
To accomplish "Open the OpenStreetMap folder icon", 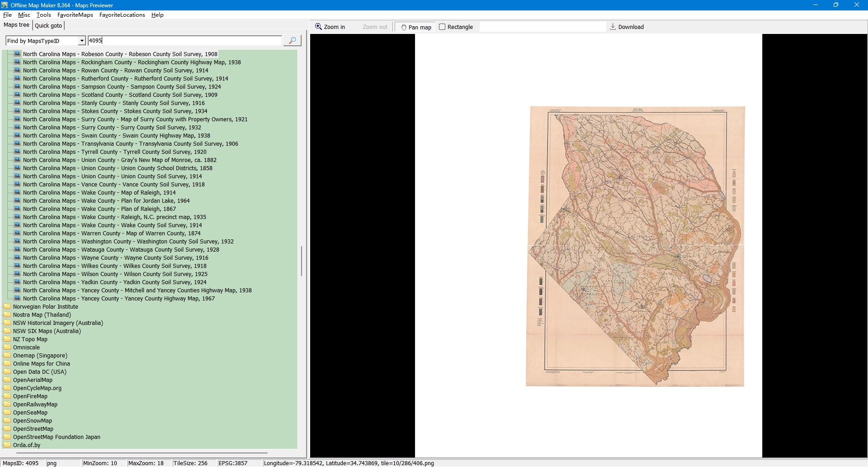I will [7, 429].
